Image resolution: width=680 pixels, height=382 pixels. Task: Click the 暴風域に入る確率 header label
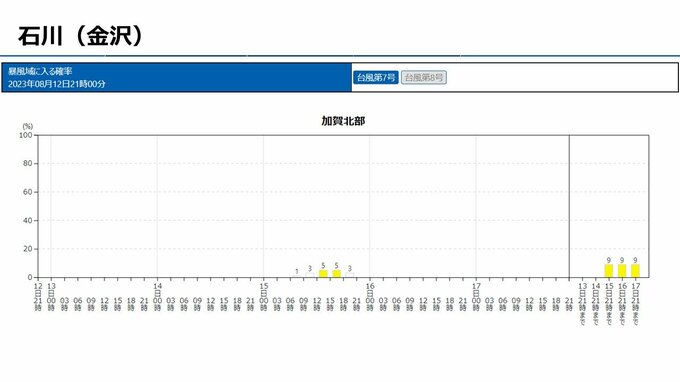pyautogui.click(x=40, y=71)
